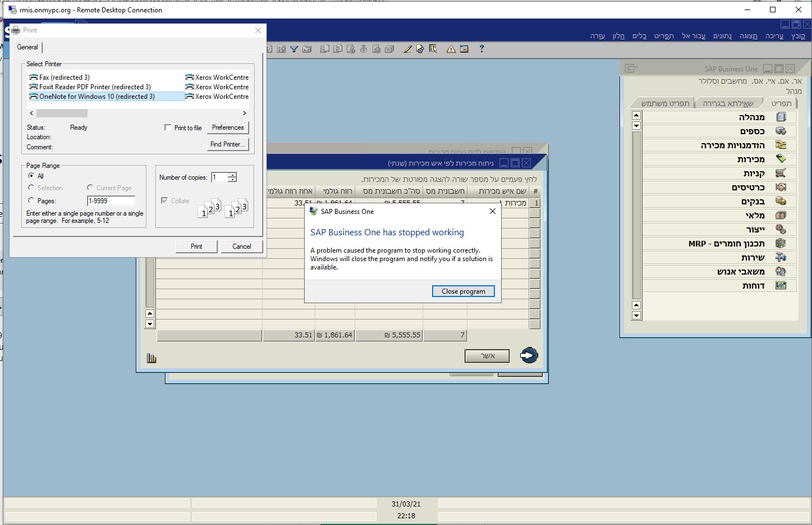Click the Print button in the Print dialog

pos(196,246)
